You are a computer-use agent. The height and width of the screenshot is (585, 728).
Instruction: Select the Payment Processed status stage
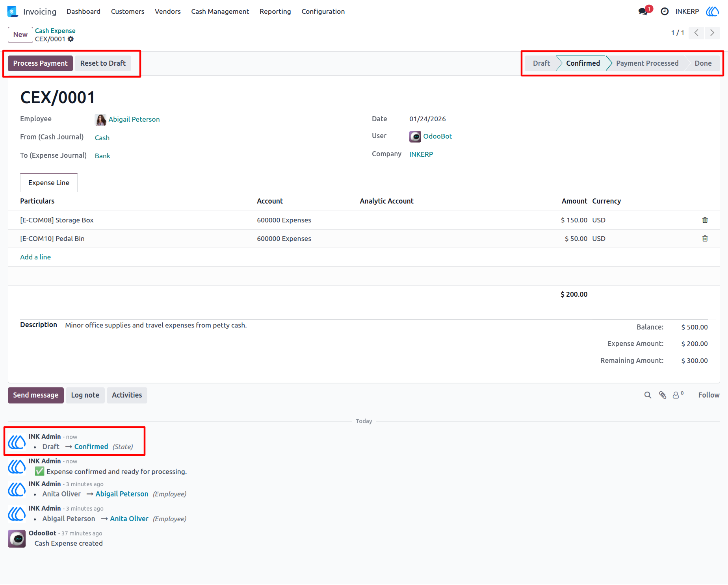pyautogui.click(x=647, y=63)
